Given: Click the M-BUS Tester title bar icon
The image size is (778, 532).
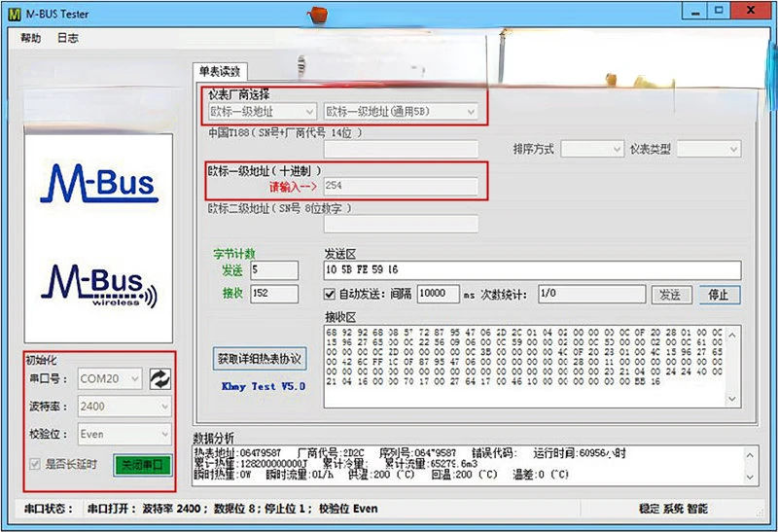Looking at the screenshot, I should point(15,14).
